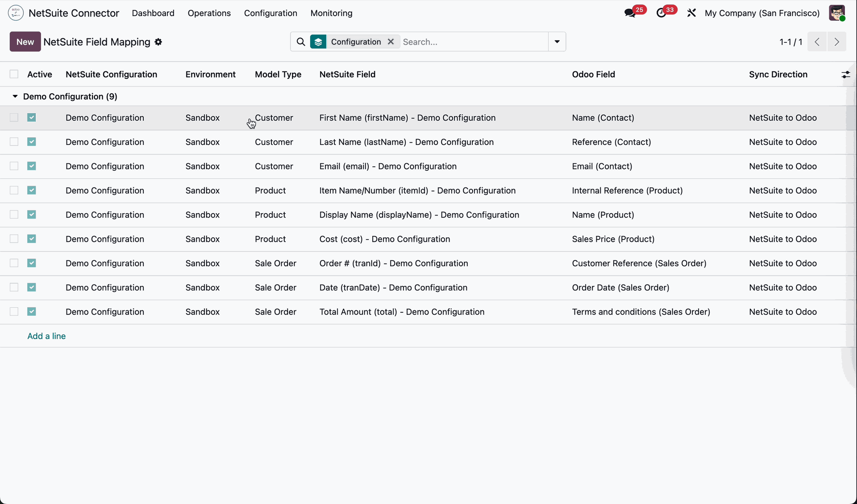Image resolution: width=857 pixels, height=504 pixels.
Task: Click the gear icon beside NetSuite Field Mapping
Action: [158, 42]
